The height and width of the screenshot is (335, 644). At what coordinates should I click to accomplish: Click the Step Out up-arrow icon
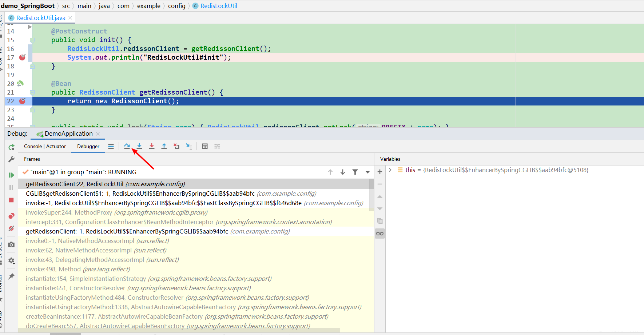pos(164,146)
